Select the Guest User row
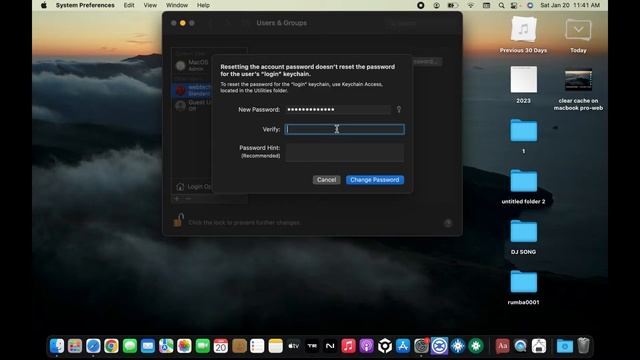This screenshot has width=640, height=360. point(192,105)
